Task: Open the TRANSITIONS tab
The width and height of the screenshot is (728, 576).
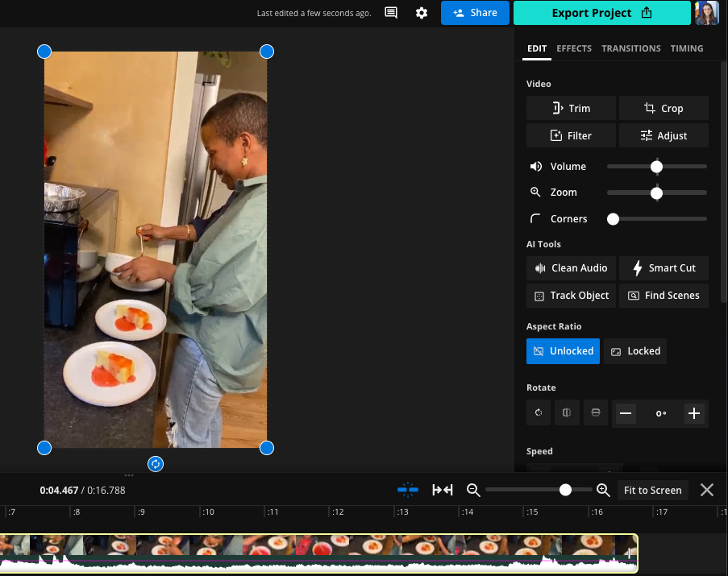Action: pos(631,48)
